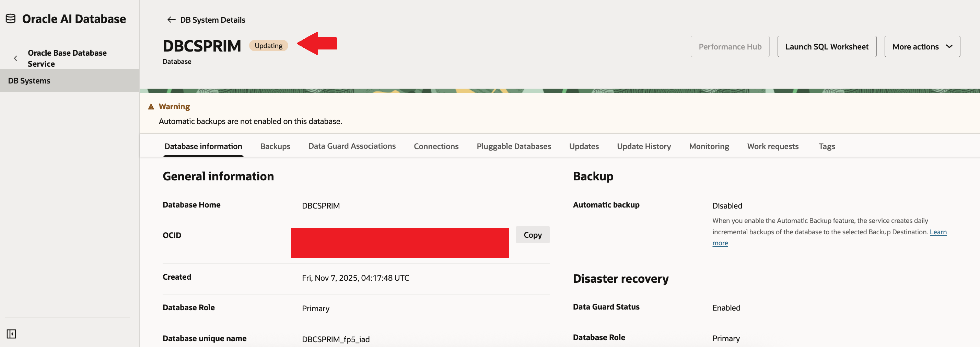Screen dimensions: 980x347
Task: Copy the database OCID
Action: [532, 235]
